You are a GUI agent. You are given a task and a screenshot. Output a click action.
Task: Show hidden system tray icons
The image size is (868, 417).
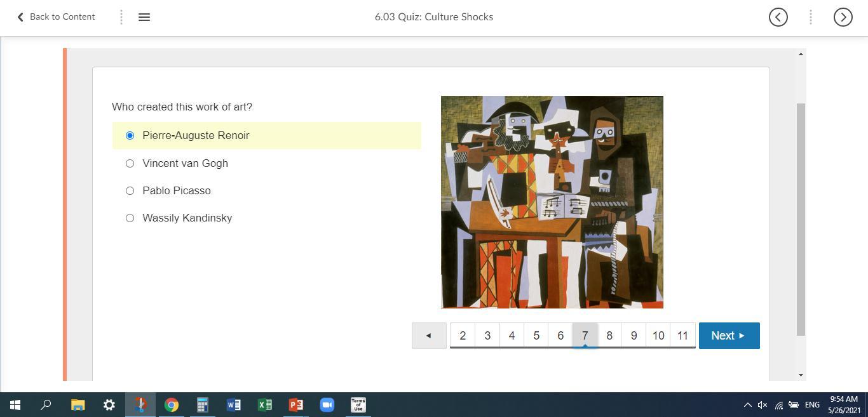(747, 405)
